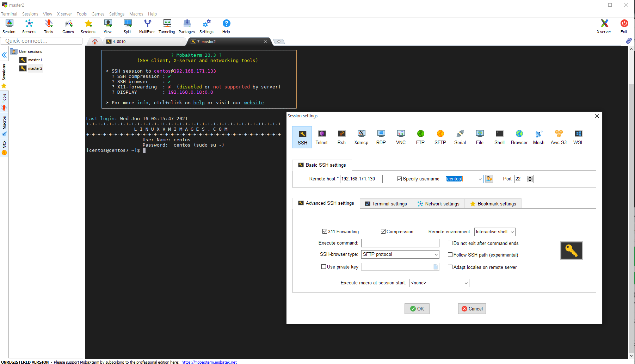Open the Macros menu

click(136, 14)
